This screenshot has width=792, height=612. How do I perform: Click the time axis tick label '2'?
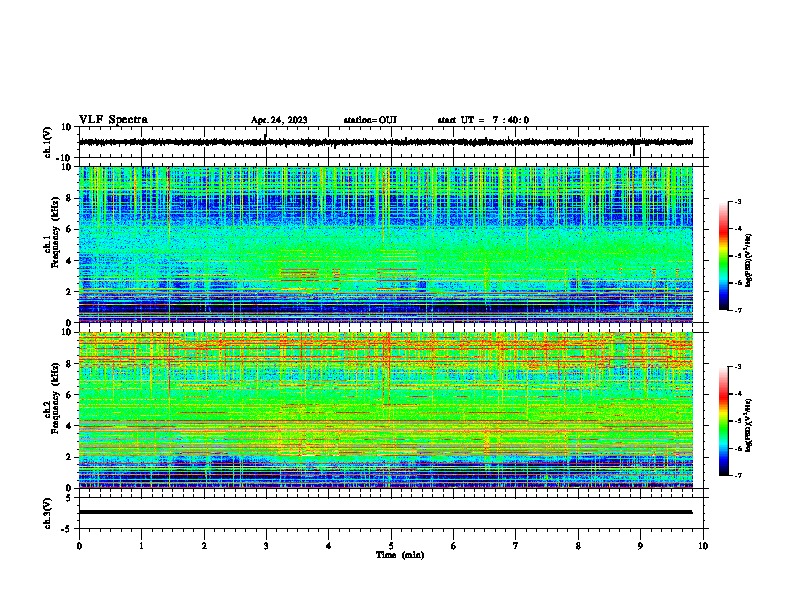pyautogui.click(x=204, y=546)
